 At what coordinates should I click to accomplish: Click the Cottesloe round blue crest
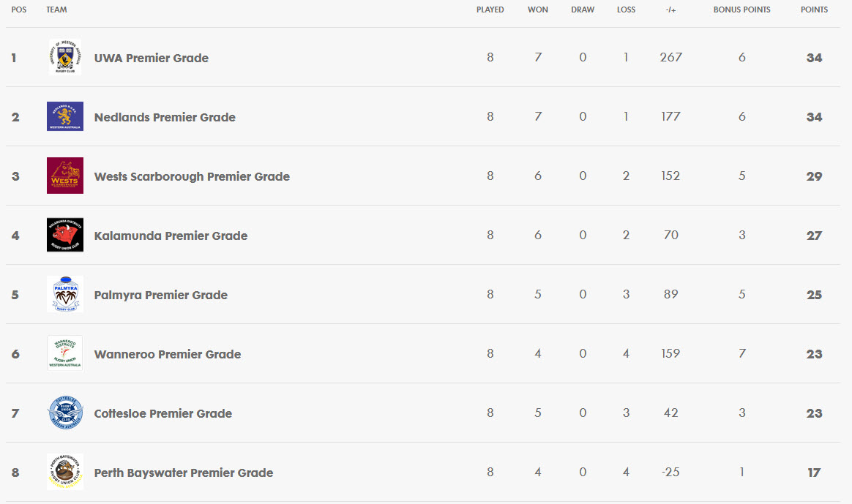[x=65, y=413]
